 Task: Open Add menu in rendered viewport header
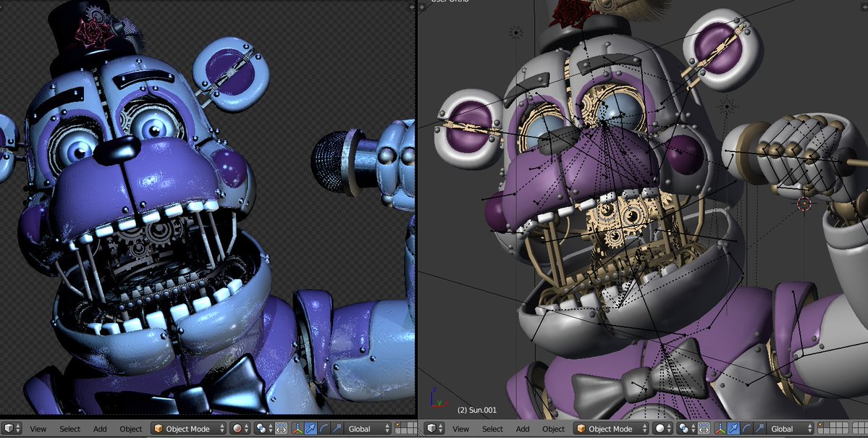pyautogui.click(x=100, y=429)
